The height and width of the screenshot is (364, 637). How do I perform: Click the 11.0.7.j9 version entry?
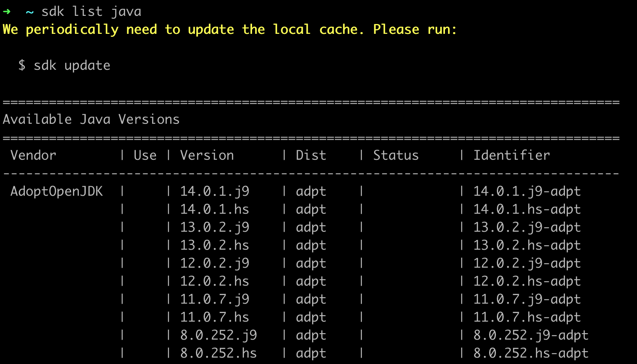point(214,299)
